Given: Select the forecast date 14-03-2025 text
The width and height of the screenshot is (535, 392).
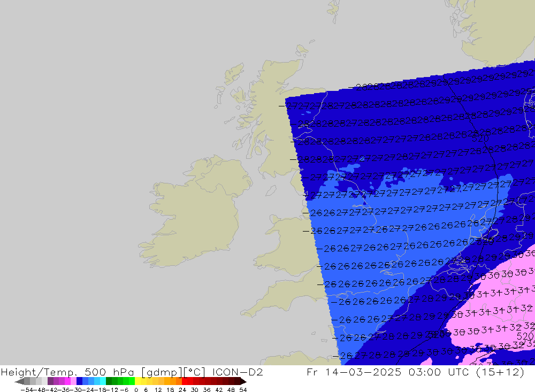Looking at the screenshot, I should click(363, 372).
